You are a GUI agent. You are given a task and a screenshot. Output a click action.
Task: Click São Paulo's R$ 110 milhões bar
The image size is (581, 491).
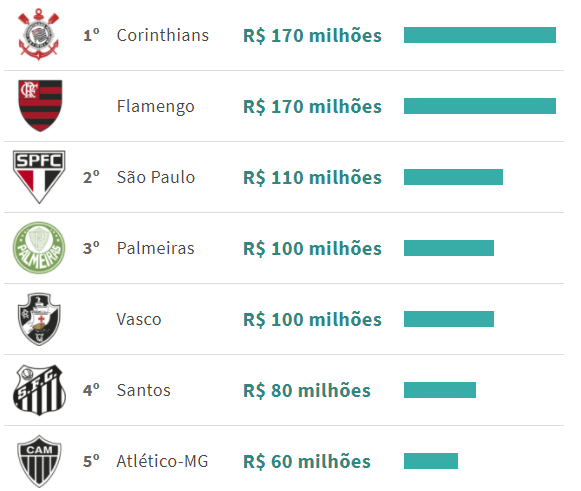tap(453, 177)
